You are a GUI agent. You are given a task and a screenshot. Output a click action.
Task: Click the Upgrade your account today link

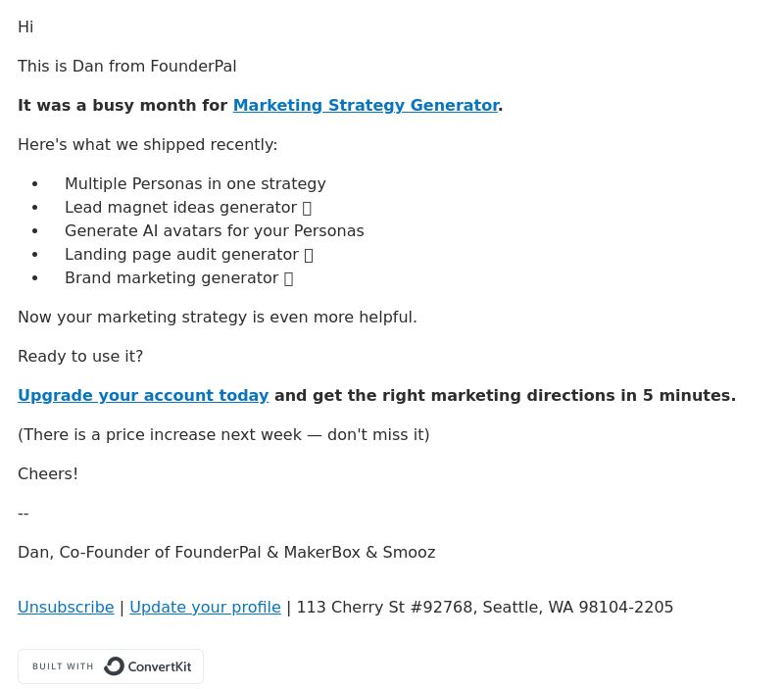click(143, 396)
